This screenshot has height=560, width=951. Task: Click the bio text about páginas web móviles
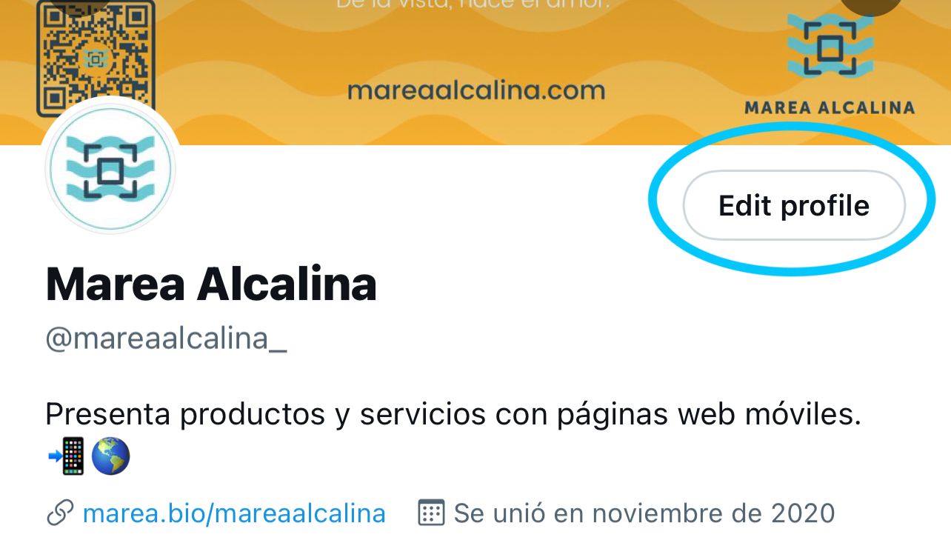[453, 415]
